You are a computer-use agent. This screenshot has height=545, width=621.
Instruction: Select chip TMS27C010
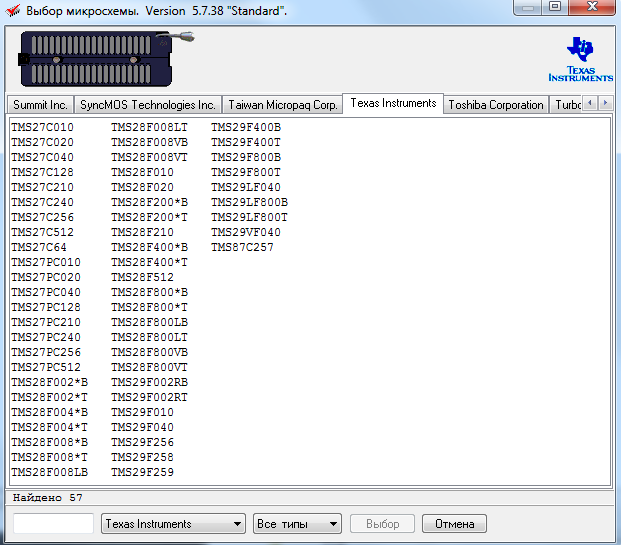42,127
